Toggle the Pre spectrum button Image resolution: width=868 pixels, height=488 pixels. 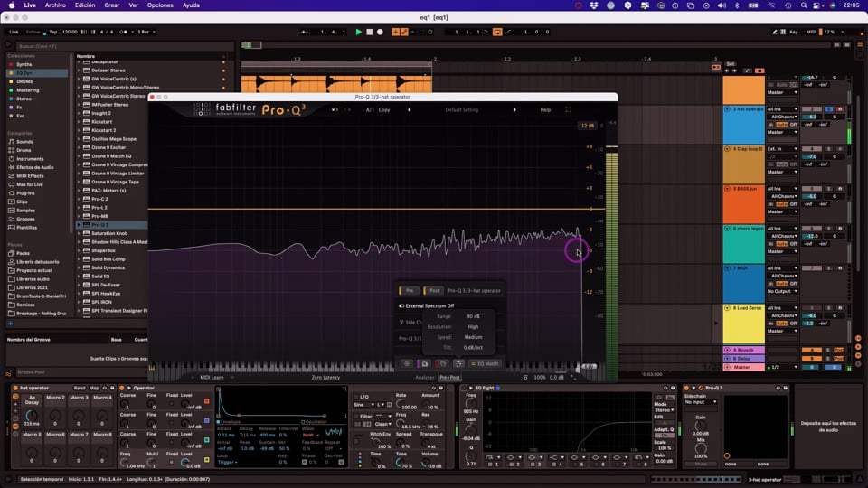pos(409,290)
